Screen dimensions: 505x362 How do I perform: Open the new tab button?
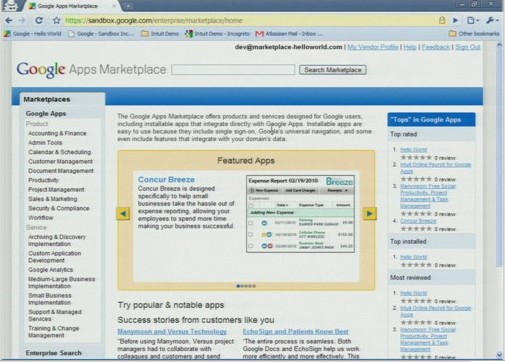pyautogui.click(x=128, y=6)
